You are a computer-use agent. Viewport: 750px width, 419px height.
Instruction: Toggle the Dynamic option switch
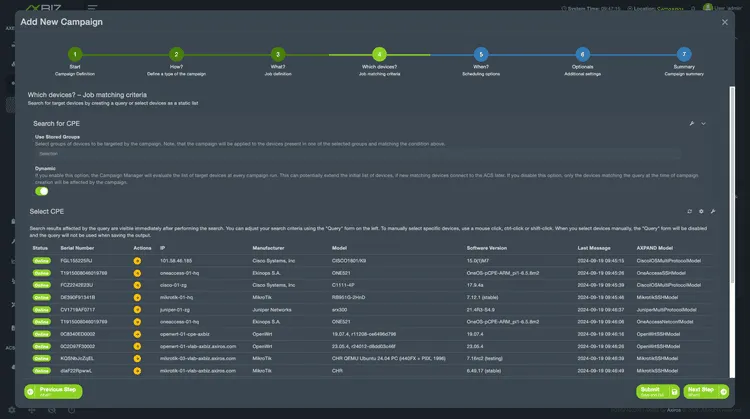41,191
